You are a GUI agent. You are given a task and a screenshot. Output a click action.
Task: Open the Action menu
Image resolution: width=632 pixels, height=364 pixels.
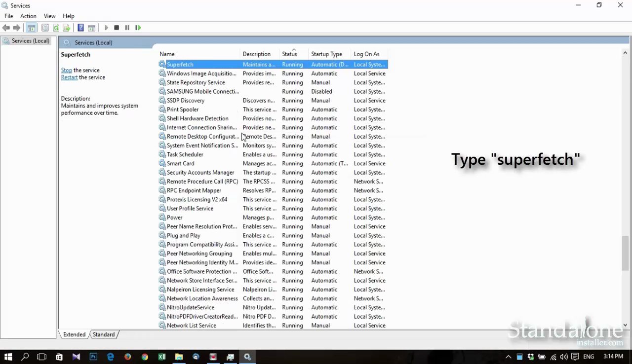28,16
